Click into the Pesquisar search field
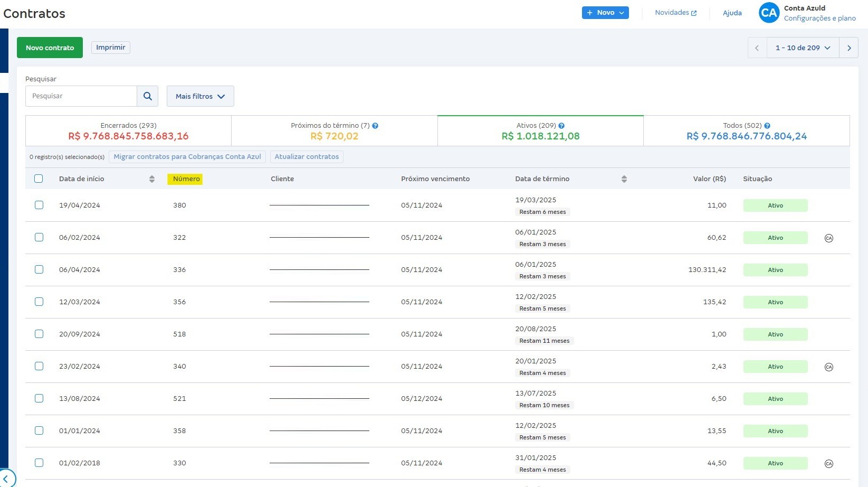 81,96
